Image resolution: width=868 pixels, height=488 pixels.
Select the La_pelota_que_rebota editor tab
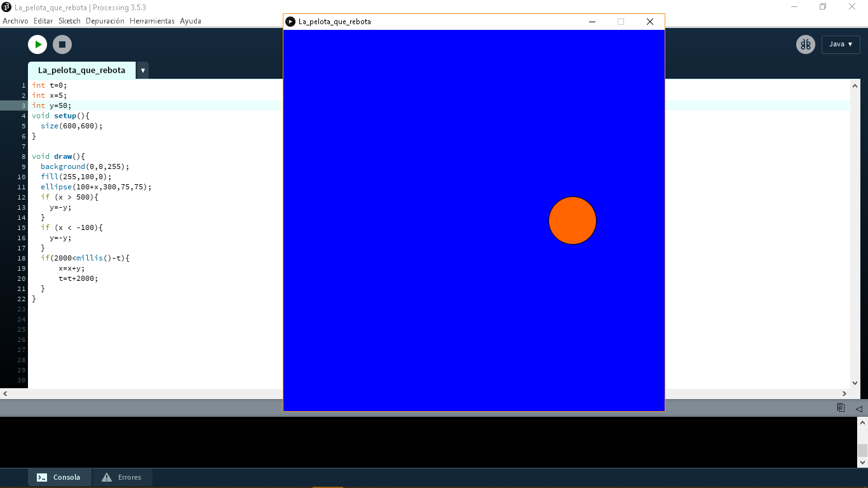pyautogui.click(x=81, y=71)
